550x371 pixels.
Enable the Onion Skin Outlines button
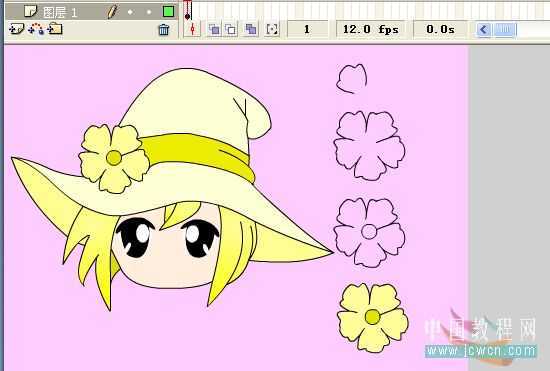pyautogui.click(x=231, y=29)
